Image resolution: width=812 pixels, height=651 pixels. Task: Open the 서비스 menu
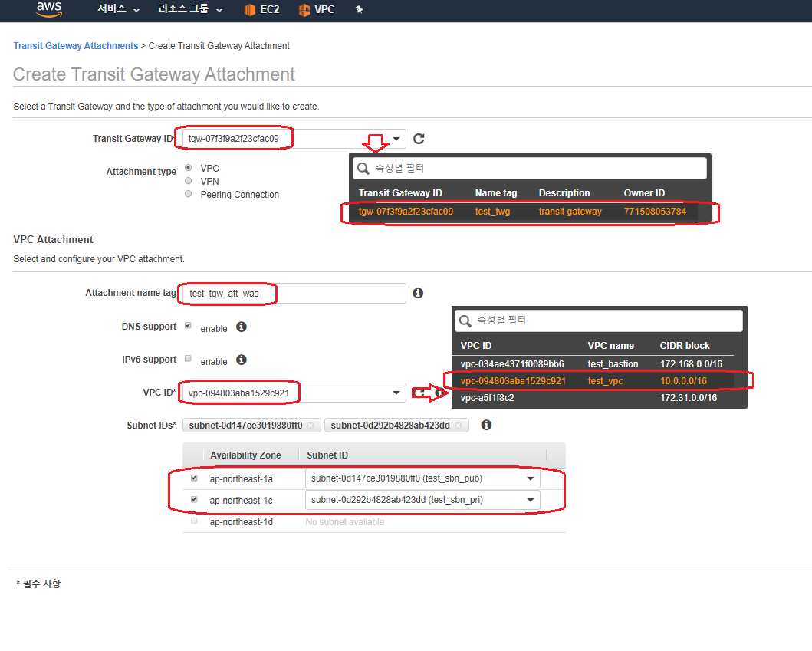[119, 9]
